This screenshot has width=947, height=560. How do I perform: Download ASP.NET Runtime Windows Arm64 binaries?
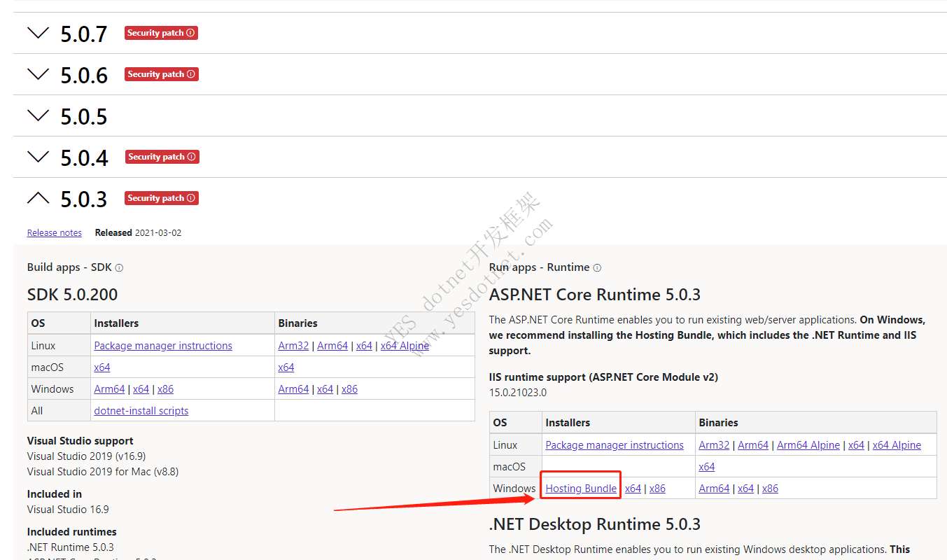point(714,489)
